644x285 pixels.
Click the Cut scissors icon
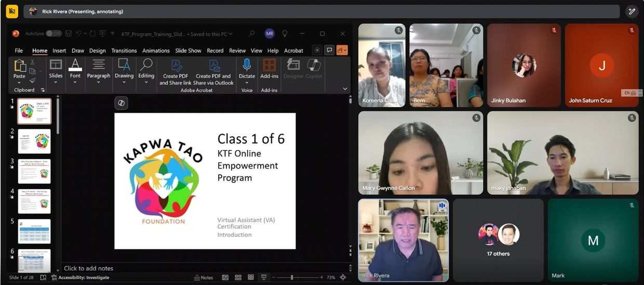32,62
